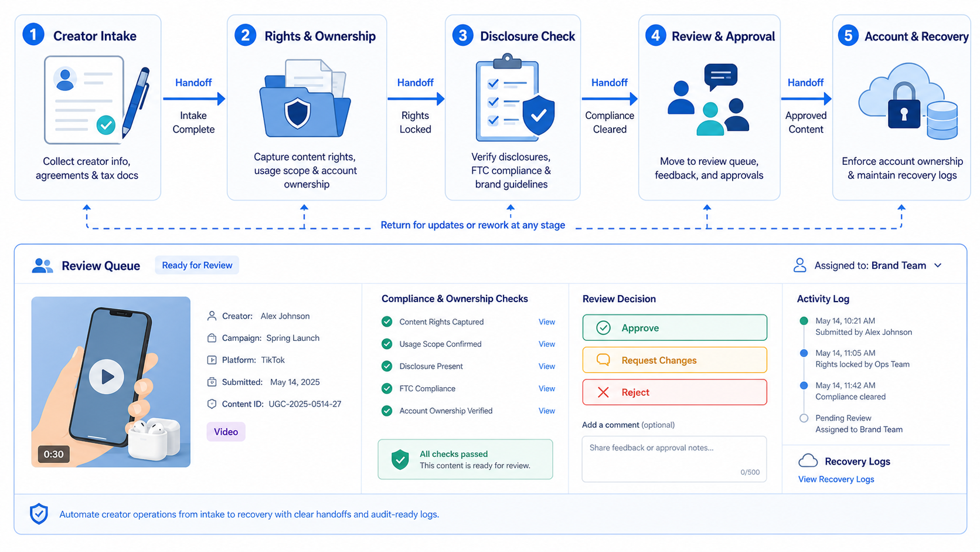Click the Review & Approval people illustration
980x552 pixels.
click(x=709, y=100)
